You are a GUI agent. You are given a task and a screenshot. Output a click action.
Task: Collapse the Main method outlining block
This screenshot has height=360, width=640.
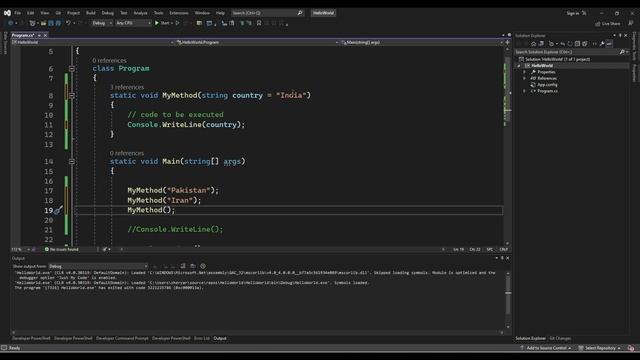(71, 162)
